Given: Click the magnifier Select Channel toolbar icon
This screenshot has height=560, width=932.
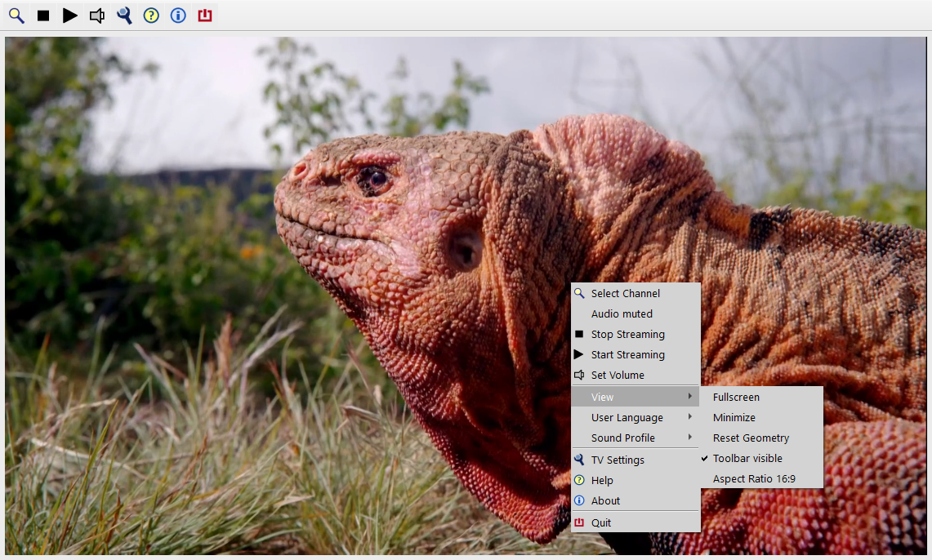Looking at the screenshot, I should (x=16, y=16).
